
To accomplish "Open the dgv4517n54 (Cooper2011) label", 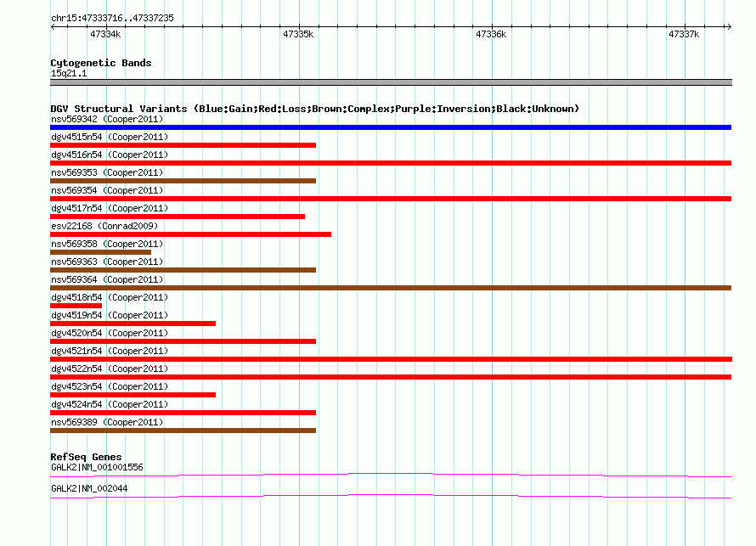I will click(110, 208).
